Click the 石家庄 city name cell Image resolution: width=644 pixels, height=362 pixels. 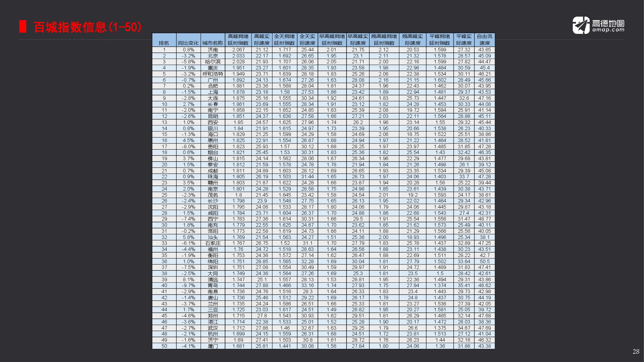click(x=213, y=243)
